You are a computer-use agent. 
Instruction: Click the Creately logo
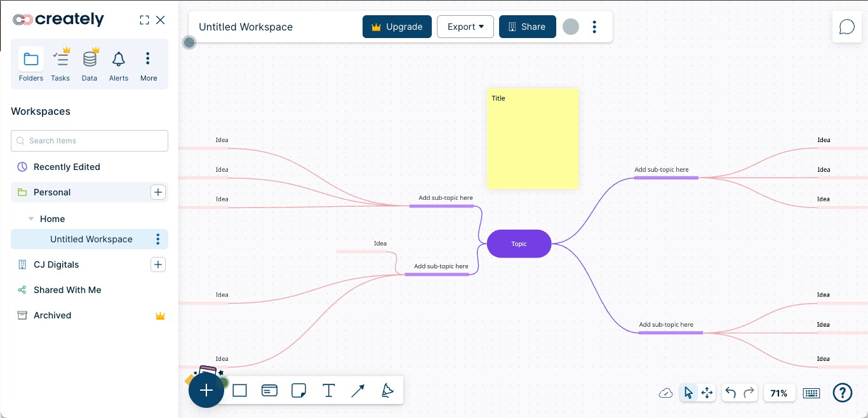coord(58,20)
